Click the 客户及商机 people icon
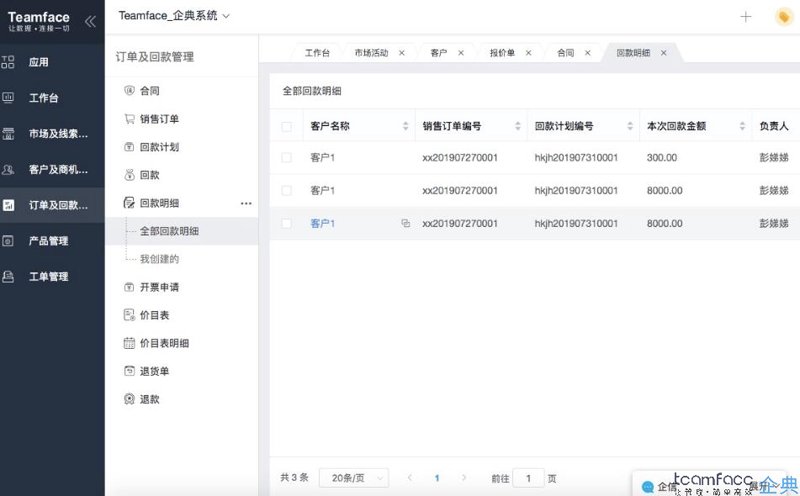This screenshot has width=800, height=496. [x=8, y=169]
